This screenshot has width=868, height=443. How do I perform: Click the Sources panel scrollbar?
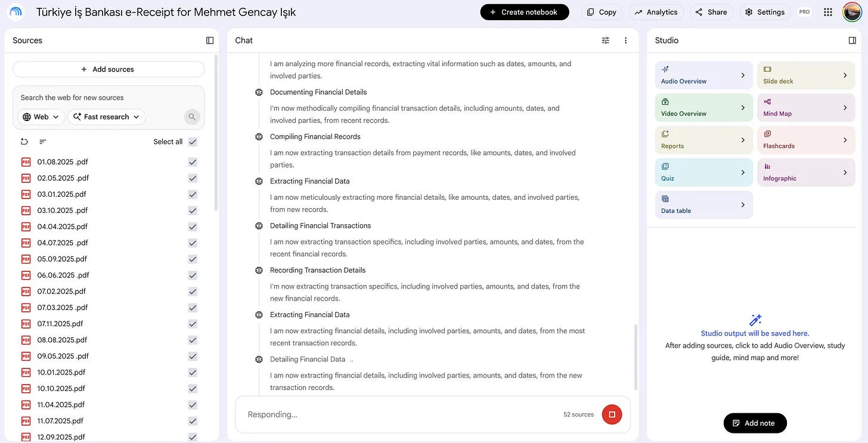(216, 132)
